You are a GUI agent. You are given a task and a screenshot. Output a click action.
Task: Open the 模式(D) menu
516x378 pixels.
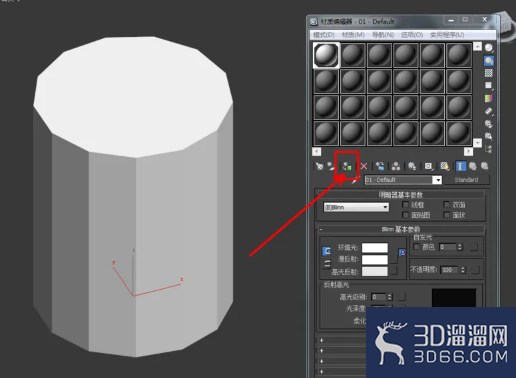[324, 35]
